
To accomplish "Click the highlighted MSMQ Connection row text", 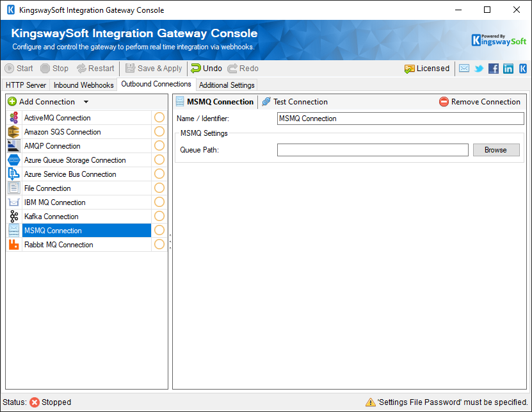I will (x=53, y=231).
